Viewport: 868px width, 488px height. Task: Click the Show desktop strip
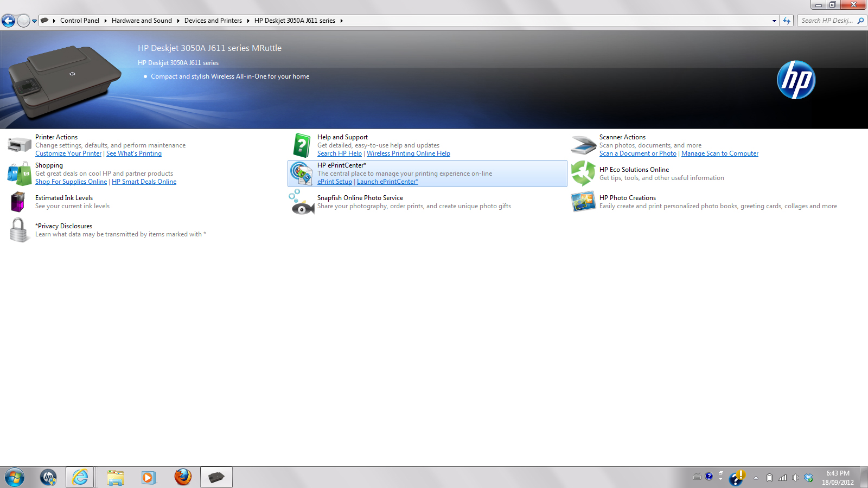tap(864, 477)
